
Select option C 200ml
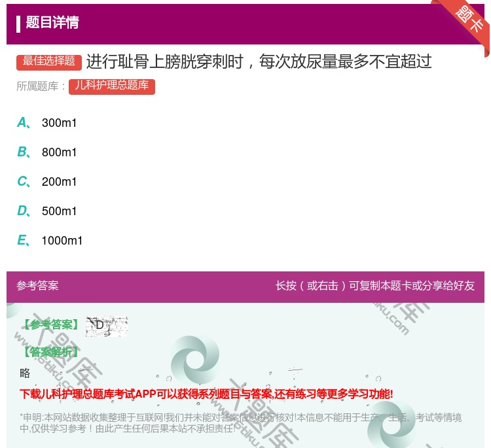[47, 181]
